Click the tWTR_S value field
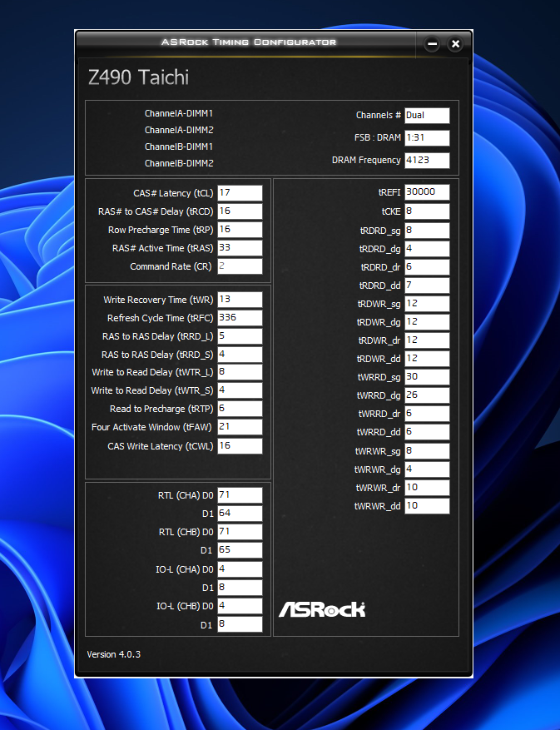560x730 pixels. click(x=240, y=390)
